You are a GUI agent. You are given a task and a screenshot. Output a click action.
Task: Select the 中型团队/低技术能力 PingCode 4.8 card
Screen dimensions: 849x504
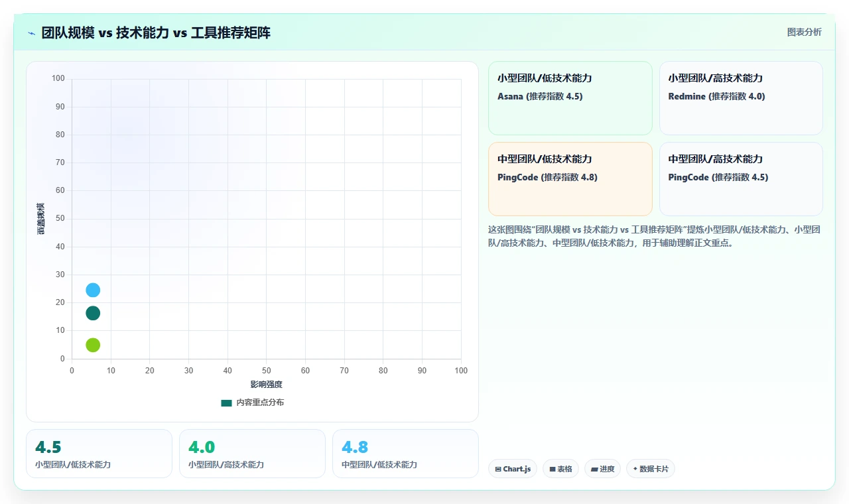(570, 179)
